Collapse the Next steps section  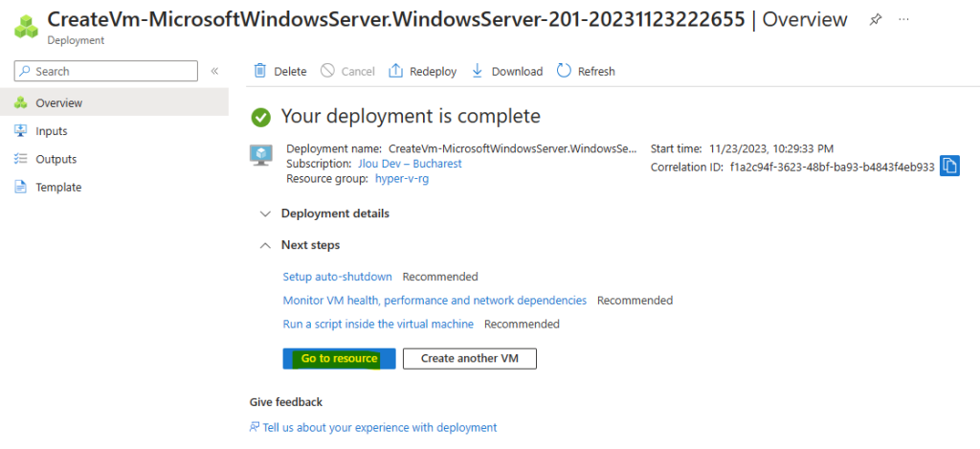pyautogui.click(x=300, y=245)
